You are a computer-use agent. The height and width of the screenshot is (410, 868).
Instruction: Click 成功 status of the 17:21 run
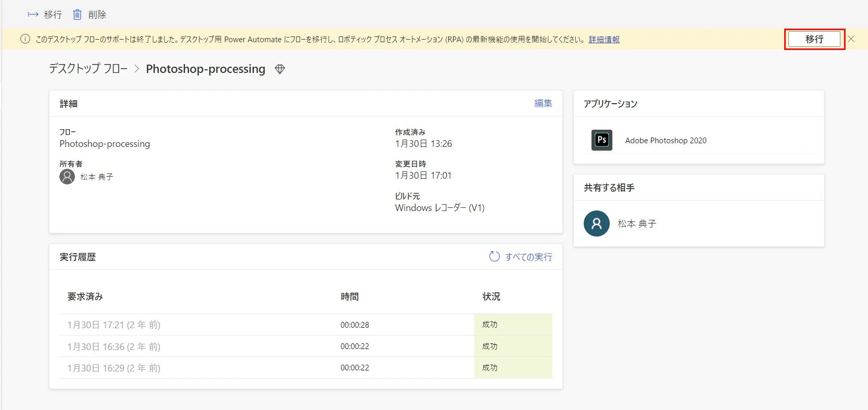tap(490, 325)
